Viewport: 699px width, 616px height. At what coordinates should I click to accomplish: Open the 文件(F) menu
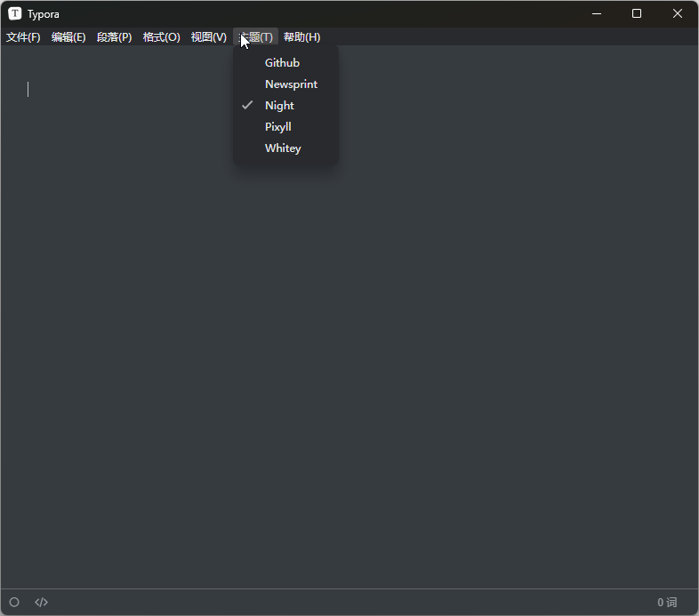(x=23, y=37)
